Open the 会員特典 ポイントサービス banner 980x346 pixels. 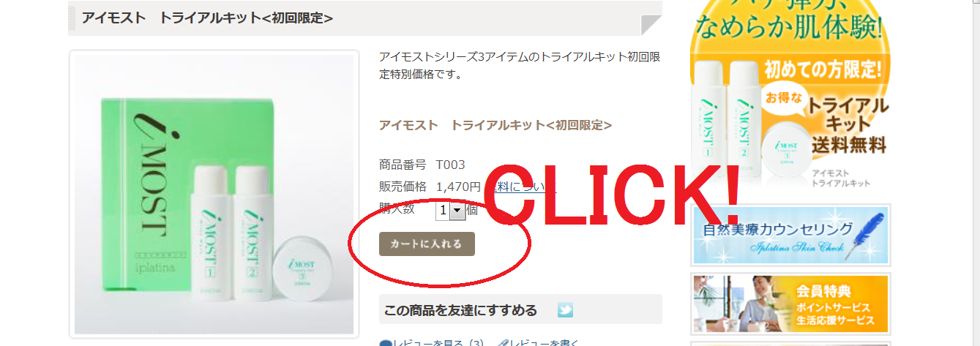791,304
